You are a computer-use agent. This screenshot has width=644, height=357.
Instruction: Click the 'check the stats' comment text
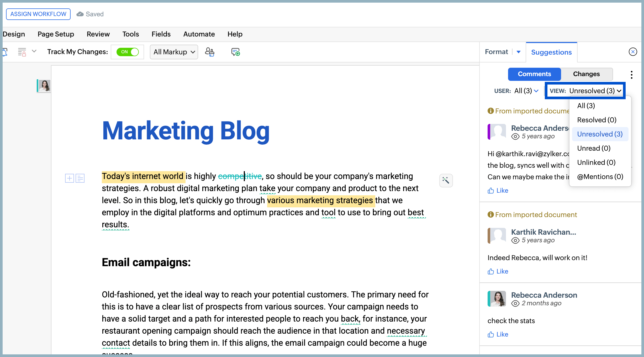click(511, 321)
